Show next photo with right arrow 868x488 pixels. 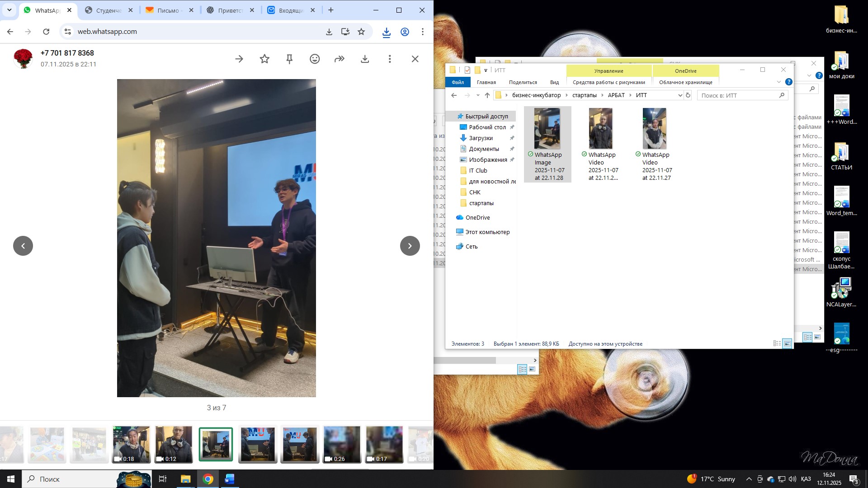pos(410,246)
